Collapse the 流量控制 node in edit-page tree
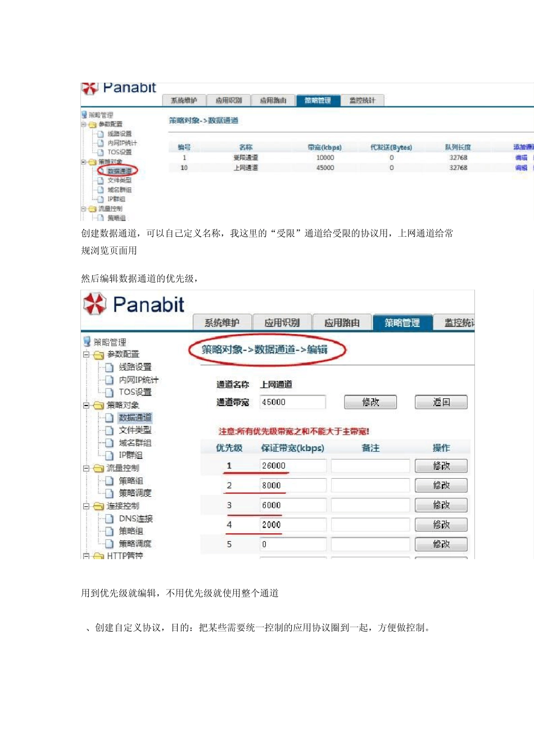Viewport: 534px width, 756px height. (87, 469)
